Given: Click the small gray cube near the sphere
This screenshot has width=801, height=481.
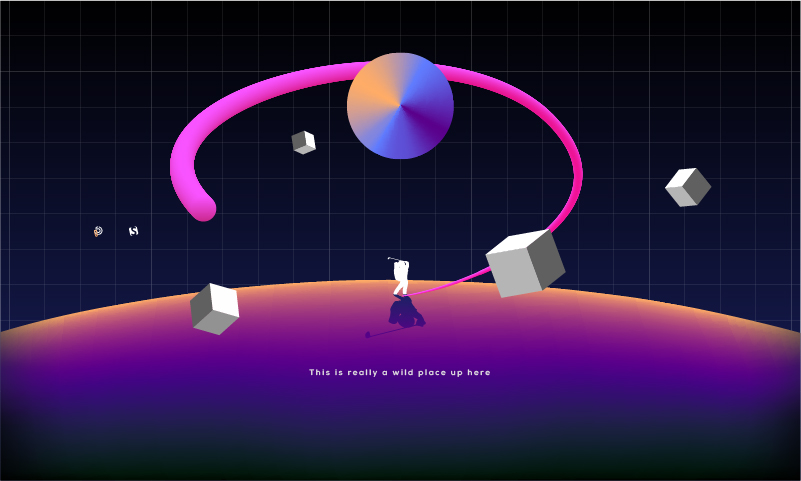Looking at the screenshot, I should [303, 142].
